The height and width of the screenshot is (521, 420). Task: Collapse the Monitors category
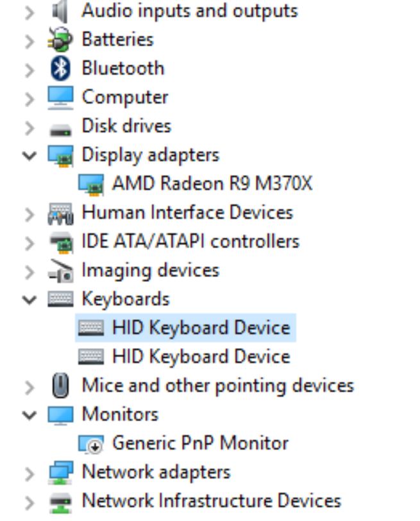coord(29,415)
